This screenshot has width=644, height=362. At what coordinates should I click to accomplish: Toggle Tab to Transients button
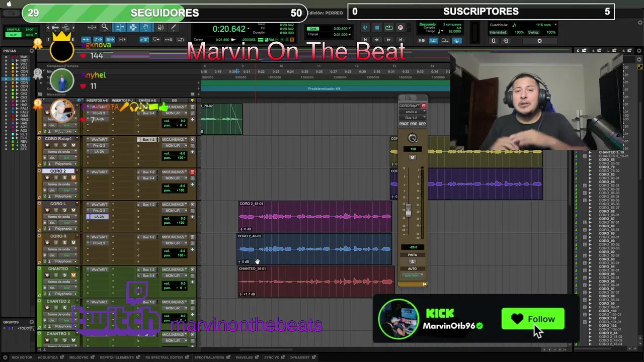click(x=86, y=40)
